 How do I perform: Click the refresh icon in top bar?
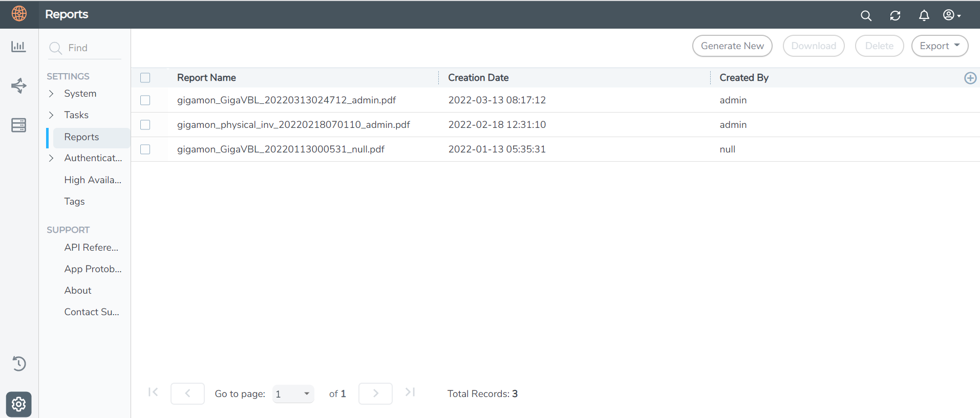pos(895,15)
